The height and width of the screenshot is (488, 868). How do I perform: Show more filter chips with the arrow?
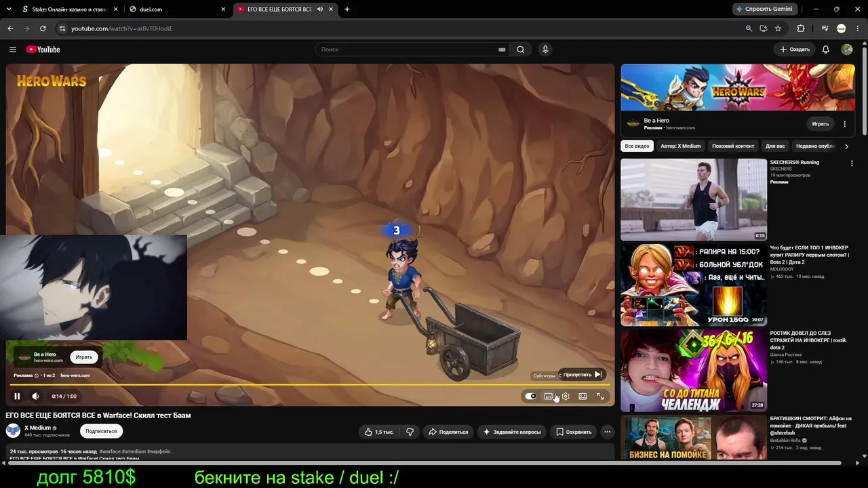[x=846, y=146]
